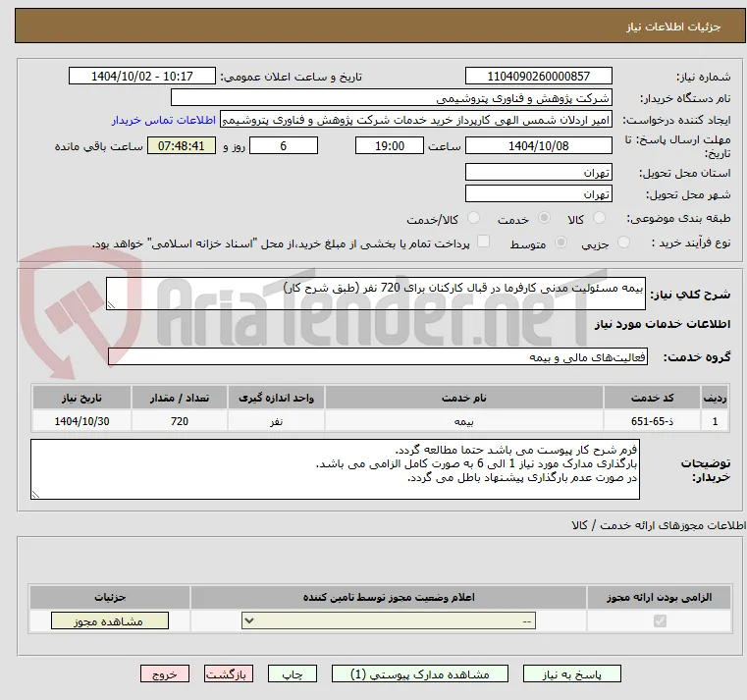Click the countdown timer 07:48:41 field

click(x=181, y=146)
